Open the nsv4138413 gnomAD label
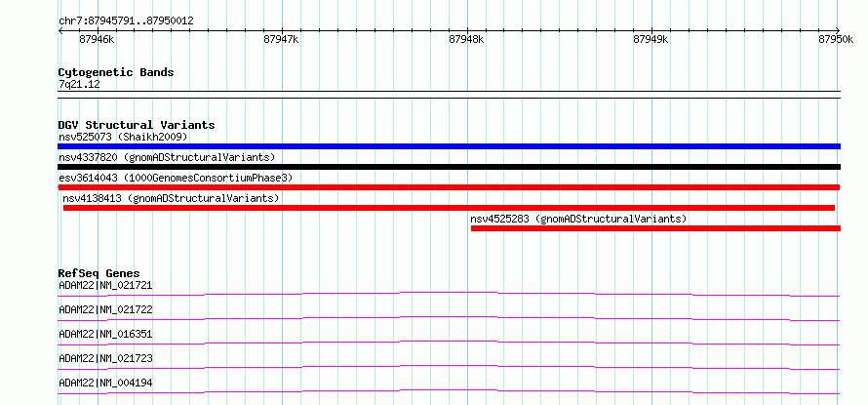The image size is (868, 405). (x=171, y=198)
